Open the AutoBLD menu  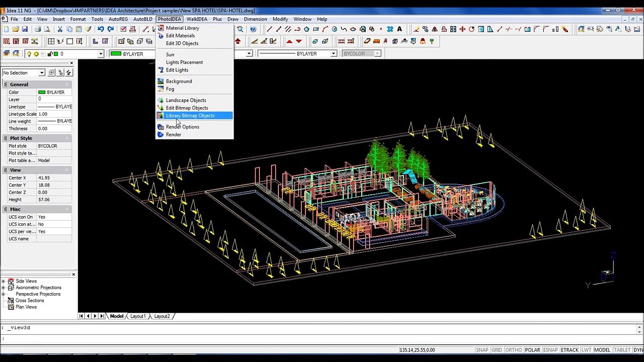[x=142, y=19]
